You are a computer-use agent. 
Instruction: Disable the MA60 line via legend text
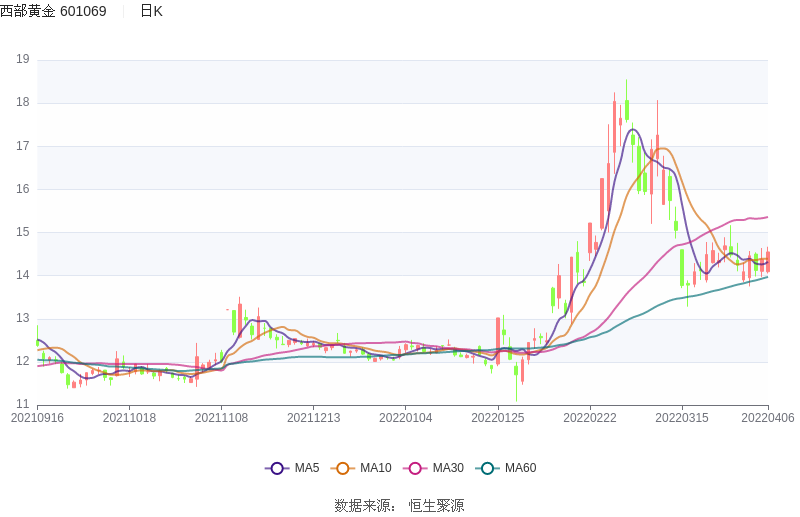tap(520, 468)
